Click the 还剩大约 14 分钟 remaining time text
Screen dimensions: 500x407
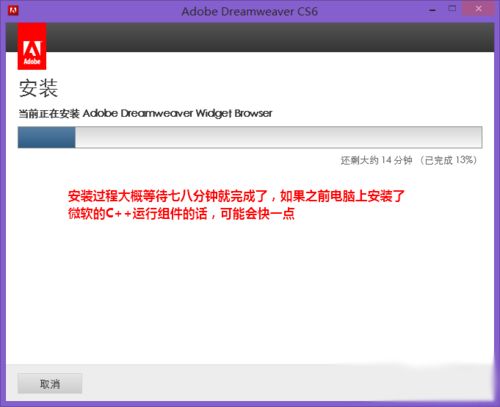click(x=376, y=160)
